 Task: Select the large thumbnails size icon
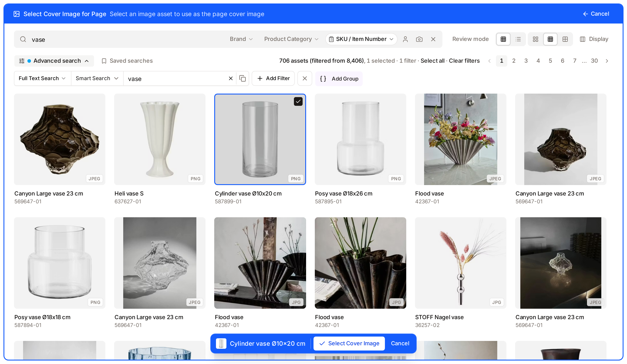[535, 39]
